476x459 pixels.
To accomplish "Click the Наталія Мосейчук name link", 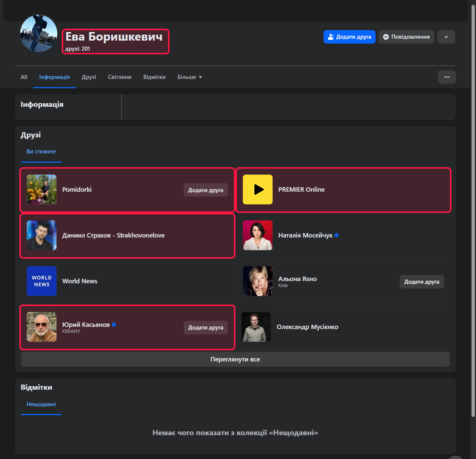I will coord(305,235).
